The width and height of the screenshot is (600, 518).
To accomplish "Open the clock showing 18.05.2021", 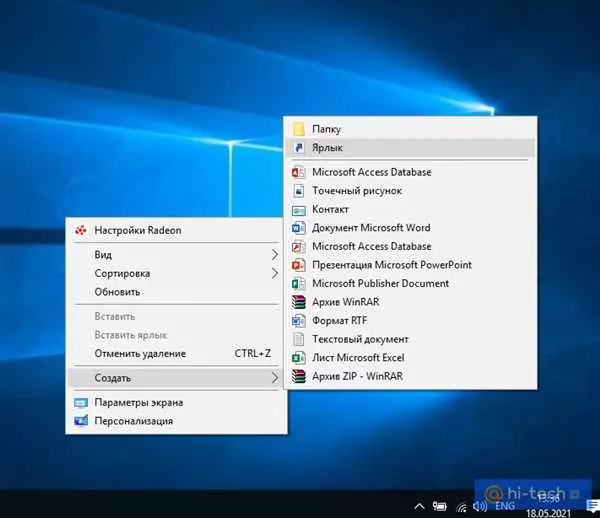I will 549,505.
